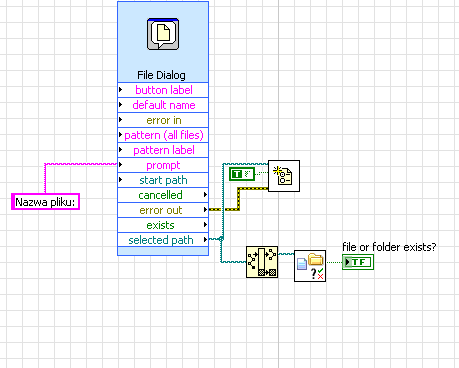Click the True boolean constant
Screen dimensions: 459x368
click(x=242, y=174)
